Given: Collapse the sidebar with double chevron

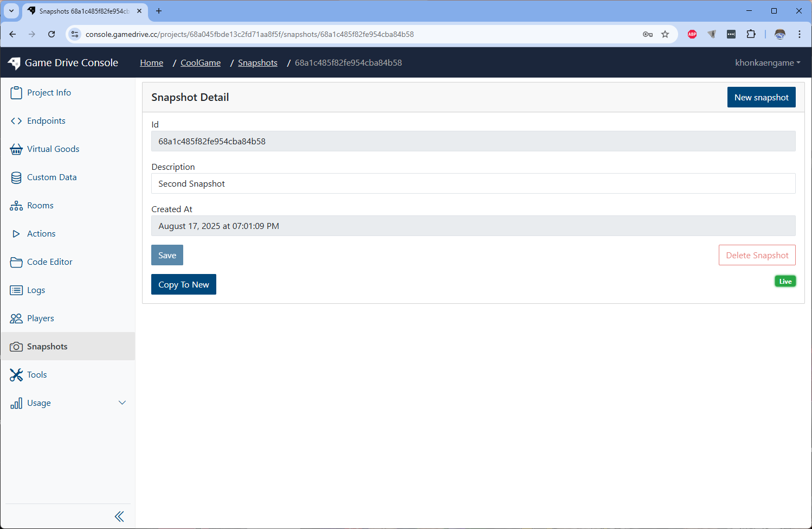Looking at the screenshot, I should point(119,517).
